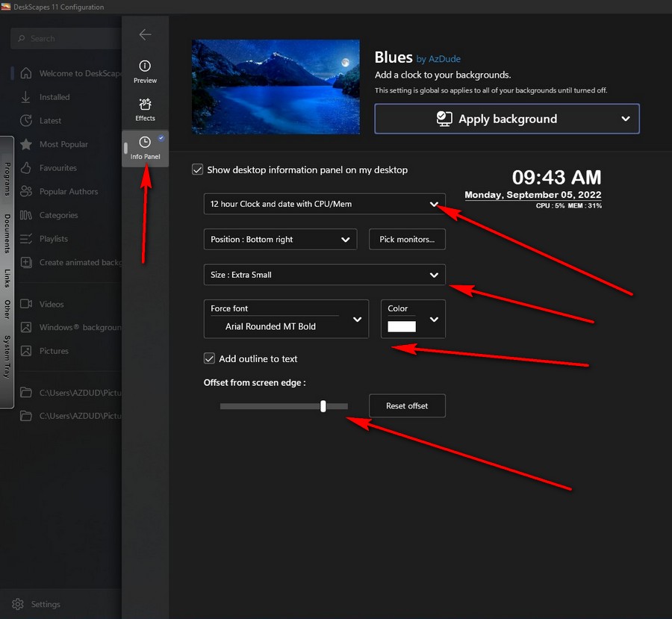Click the Pick monitors button
The width and height of the screenshot is (672, 619).
pyautogui.click(x=407, y=239)
